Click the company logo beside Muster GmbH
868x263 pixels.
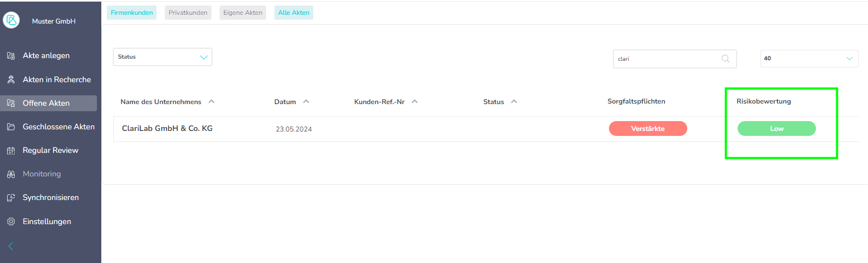tap(11, 20)
